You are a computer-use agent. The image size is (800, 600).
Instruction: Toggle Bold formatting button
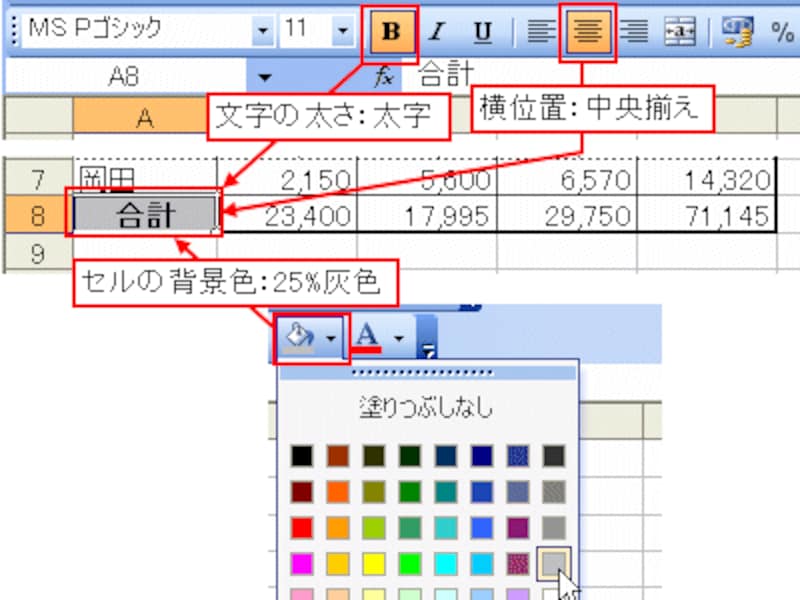tap(390, 32)
